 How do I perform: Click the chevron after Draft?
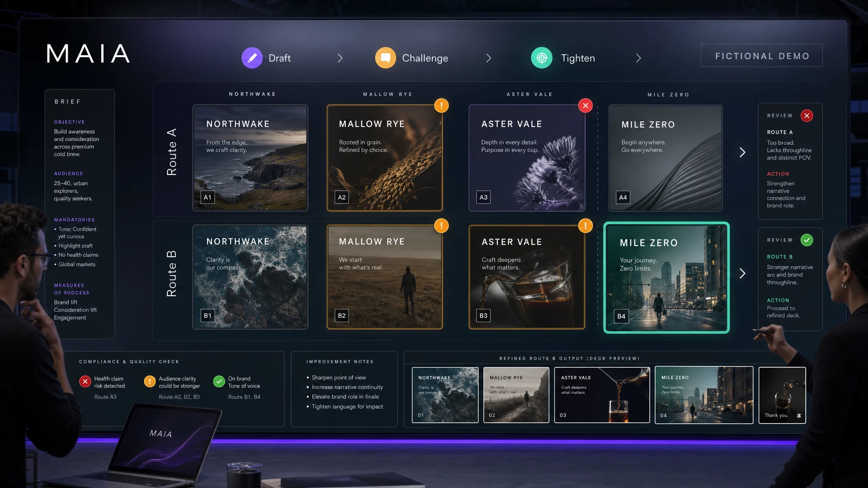tap(340, 58)
